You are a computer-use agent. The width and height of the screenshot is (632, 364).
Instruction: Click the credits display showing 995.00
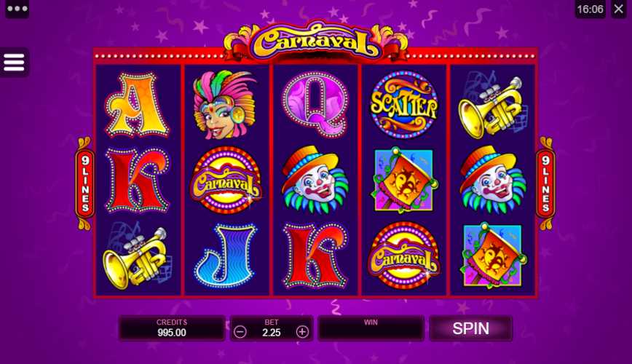point(172,328)
